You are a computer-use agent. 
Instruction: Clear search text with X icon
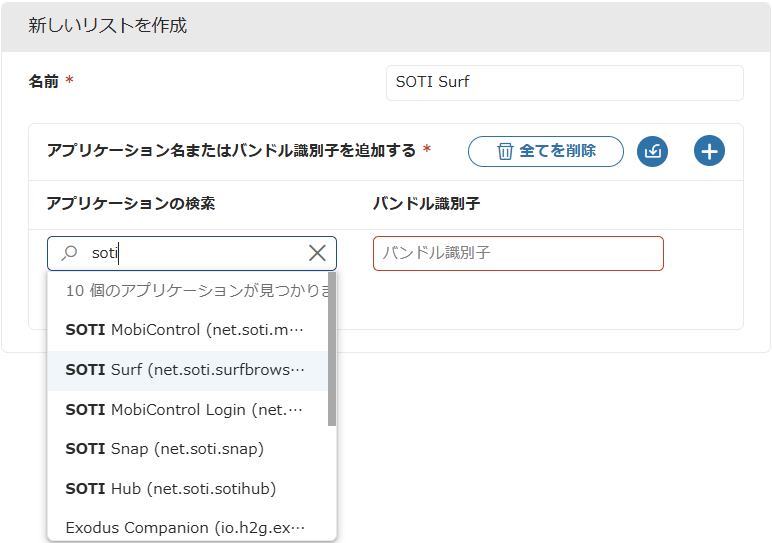(x=317, y=253)
